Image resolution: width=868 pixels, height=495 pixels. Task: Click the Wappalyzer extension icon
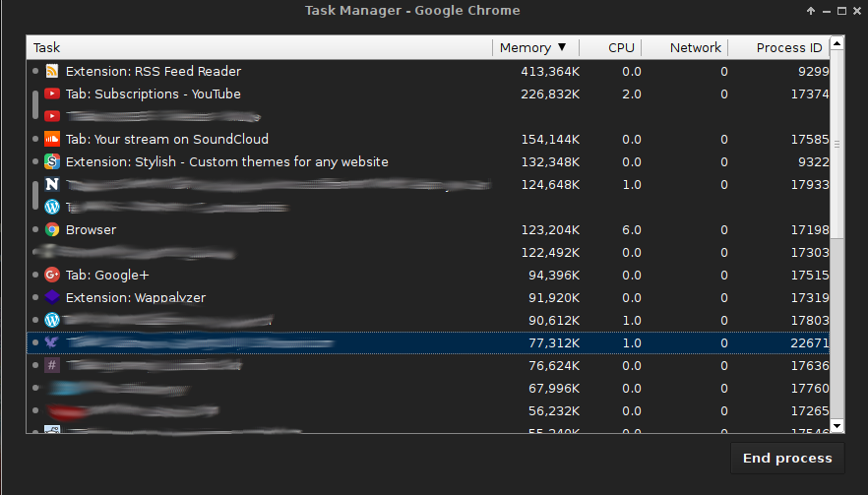point(52,298)
